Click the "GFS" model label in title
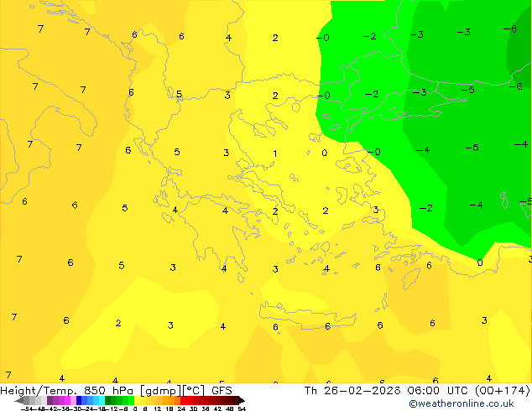Image resolution: width=532 pixels, height=411 pixels. 222,391
